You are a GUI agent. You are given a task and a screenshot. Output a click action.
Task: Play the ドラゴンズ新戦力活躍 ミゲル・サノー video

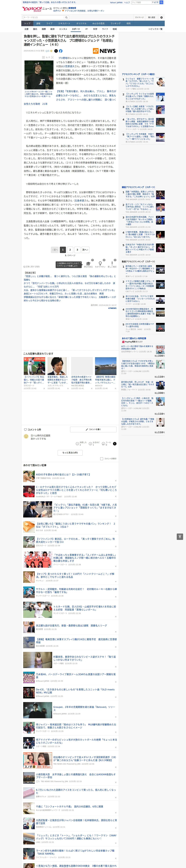160,284
